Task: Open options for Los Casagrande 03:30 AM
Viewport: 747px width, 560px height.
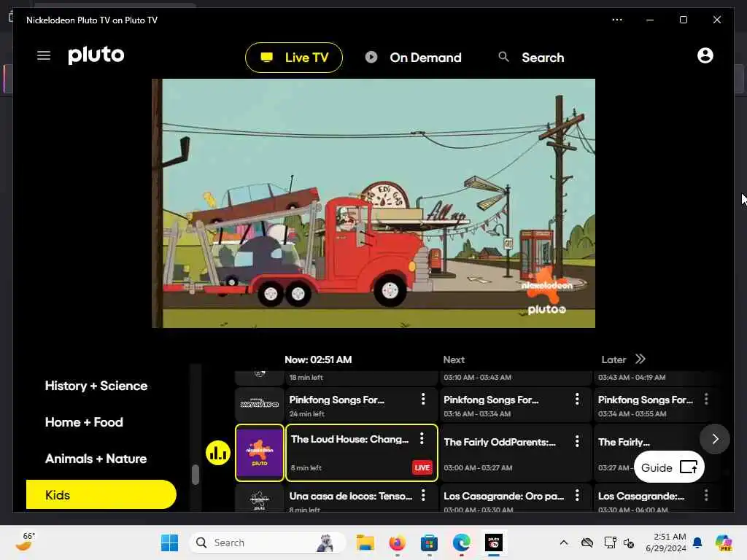Action: 706,496
